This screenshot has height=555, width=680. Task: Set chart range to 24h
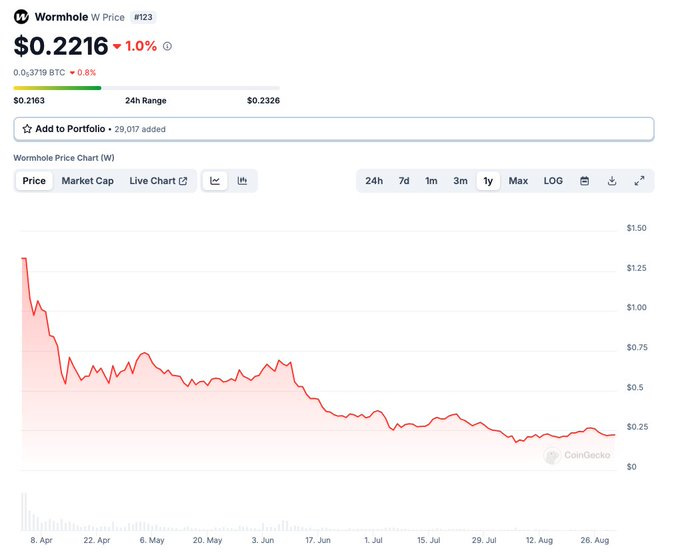point(374,181)
